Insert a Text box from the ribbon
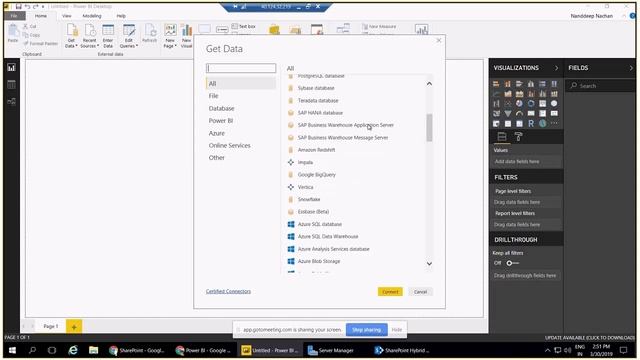The image size is (640, 360). pos(244,26)
